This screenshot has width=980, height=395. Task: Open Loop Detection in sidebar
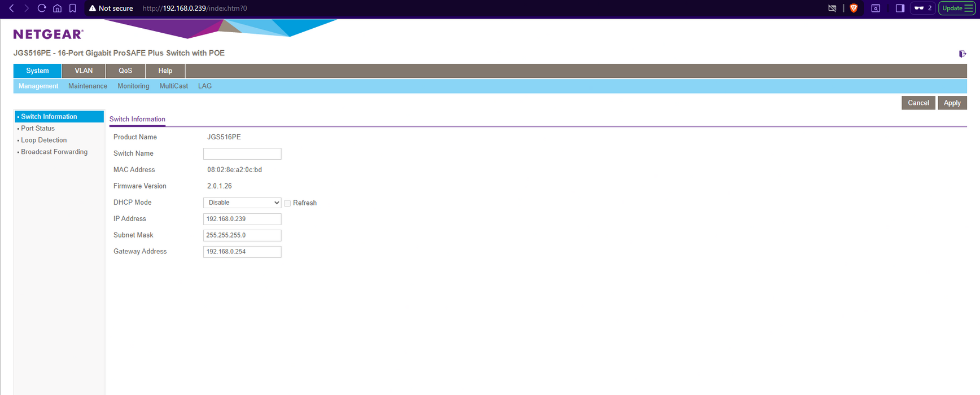pyautogui.click(x=43, y=140)
